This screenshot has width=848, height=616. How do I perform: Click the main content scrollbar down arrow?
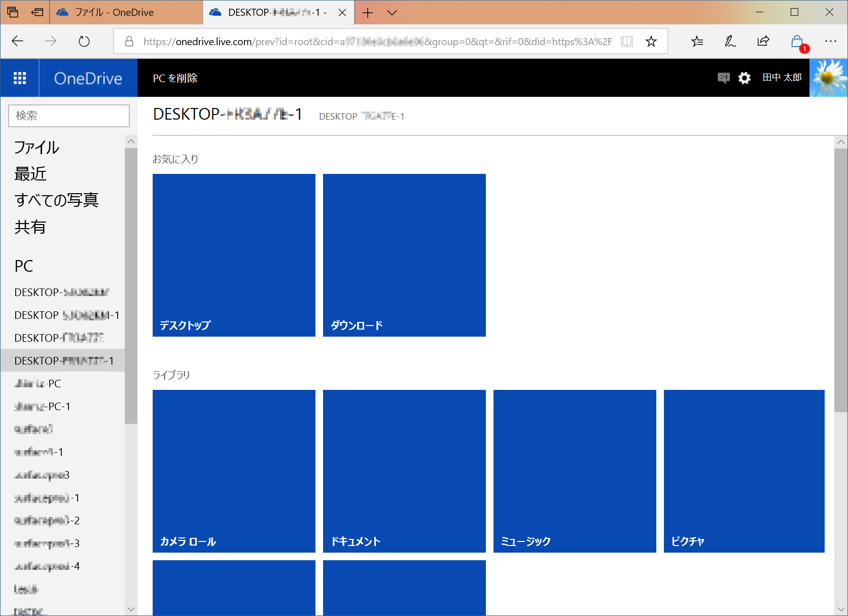841,609
